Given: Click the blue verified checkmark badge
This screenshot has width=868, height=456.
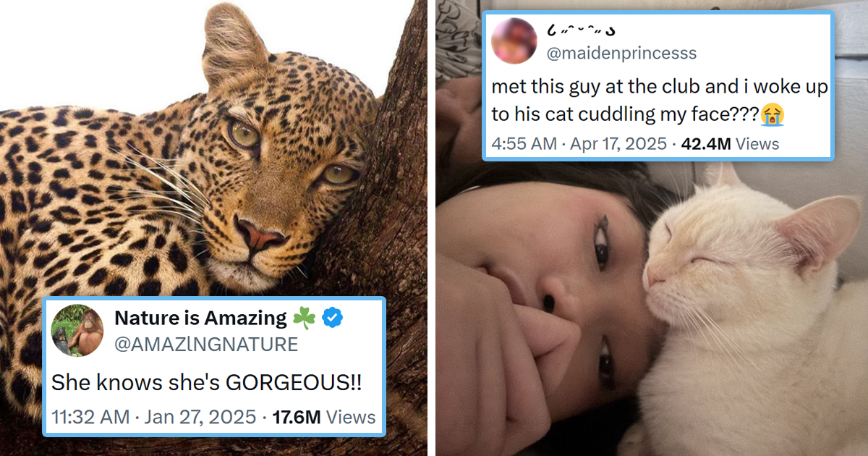Looking at the screenshot, I should [x=333, y=318].
